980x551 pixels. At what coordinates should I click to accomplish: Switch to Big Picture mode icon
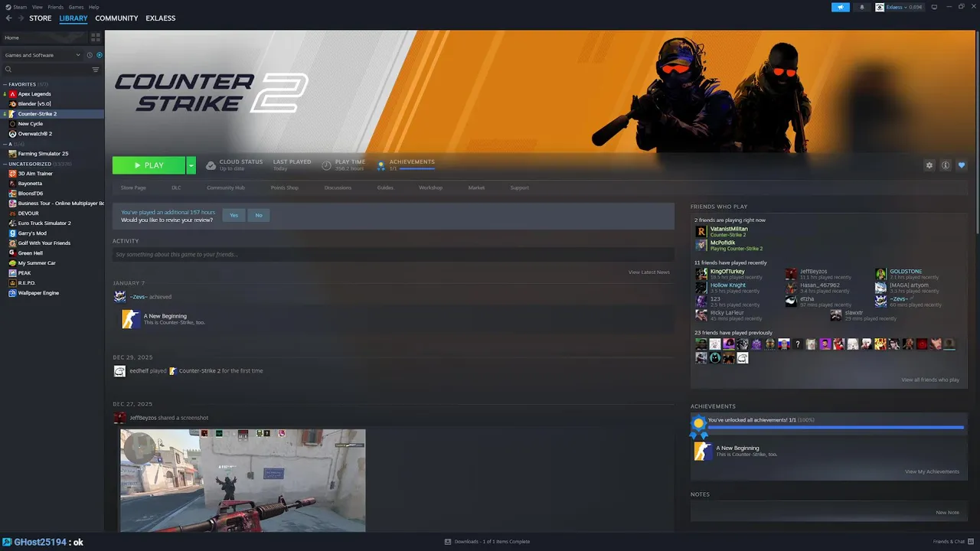pos(936,7)
